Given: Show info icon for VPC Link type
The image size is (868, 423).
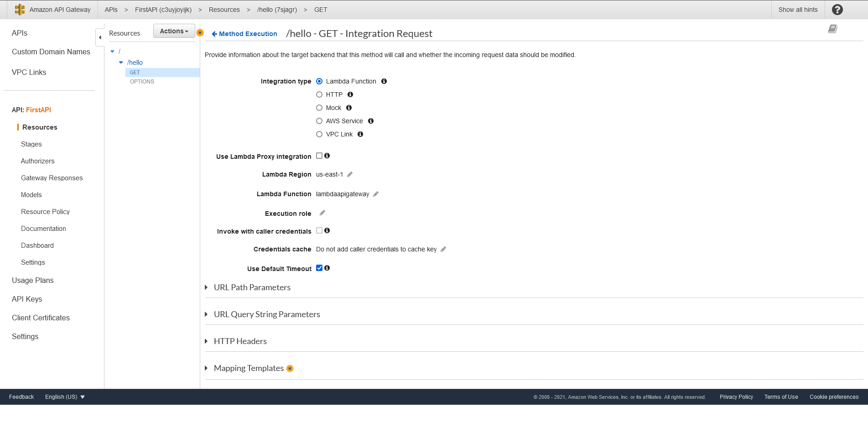Looking at the screenshot, I should [x=360, y=134].
